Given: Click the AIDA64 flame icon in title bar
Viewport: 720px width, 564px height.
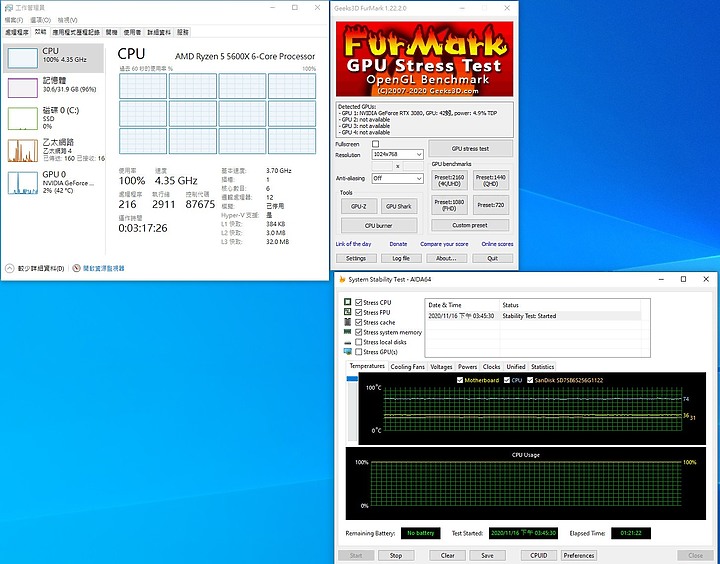Looking at the screenshot, I should [x=342, y=279].
